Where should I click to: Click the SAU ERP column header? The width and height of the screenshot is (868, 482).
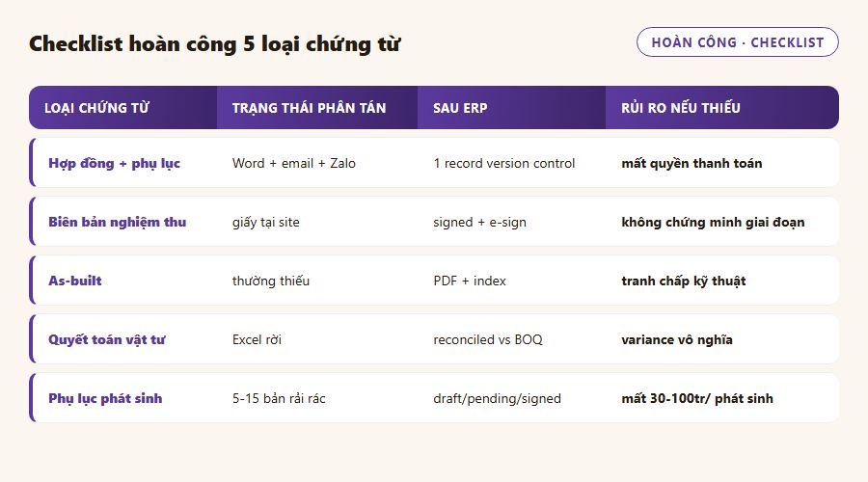511,107
